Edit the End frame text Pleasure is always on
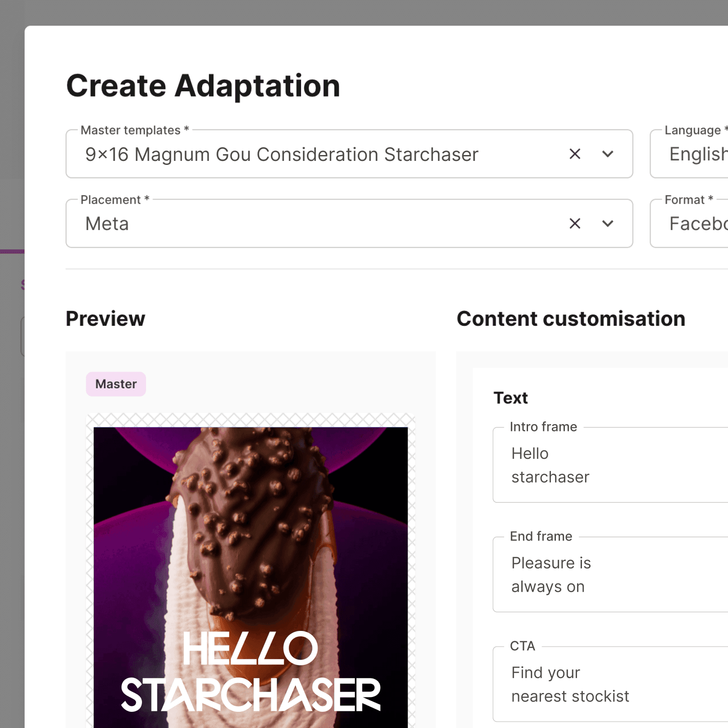 584,574
